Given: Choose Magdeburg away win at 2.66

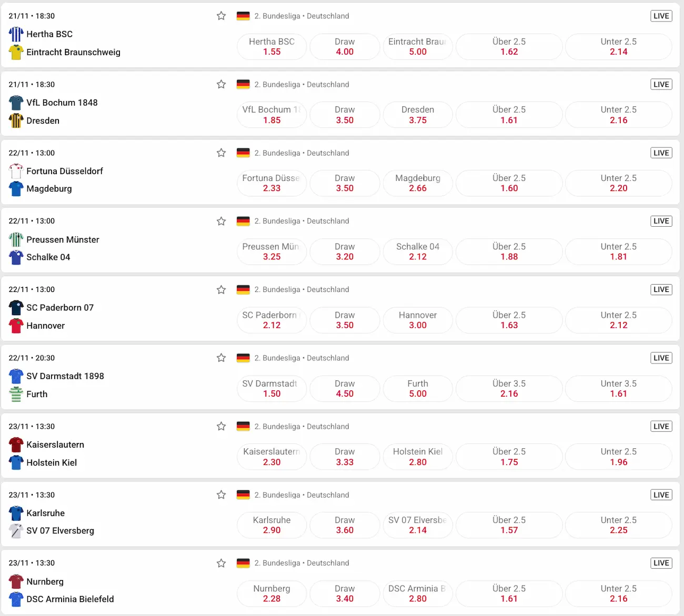Looking at the screenshot, I should [x=418, y=183].
